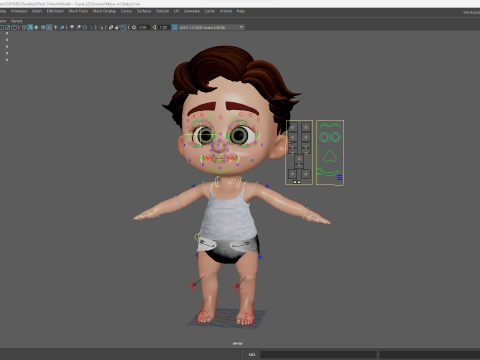This screenshot has height=360, width=480.
Task: Open the Surfaces menu
Action: [x=144, y=11]
